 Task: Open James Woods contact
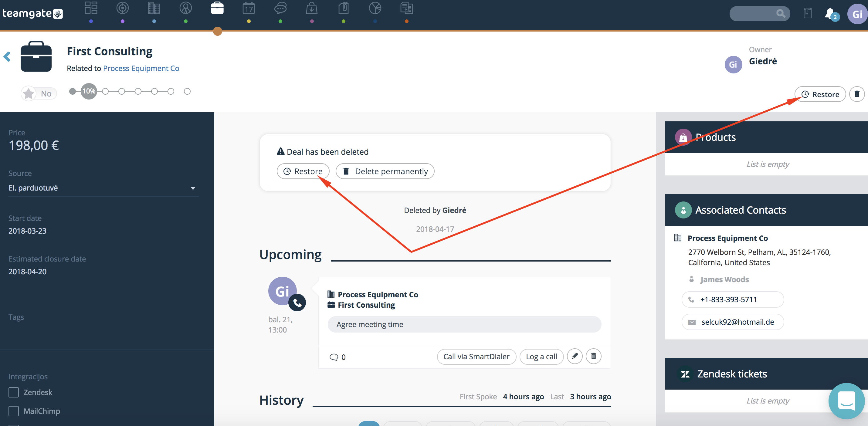[724, 279]
